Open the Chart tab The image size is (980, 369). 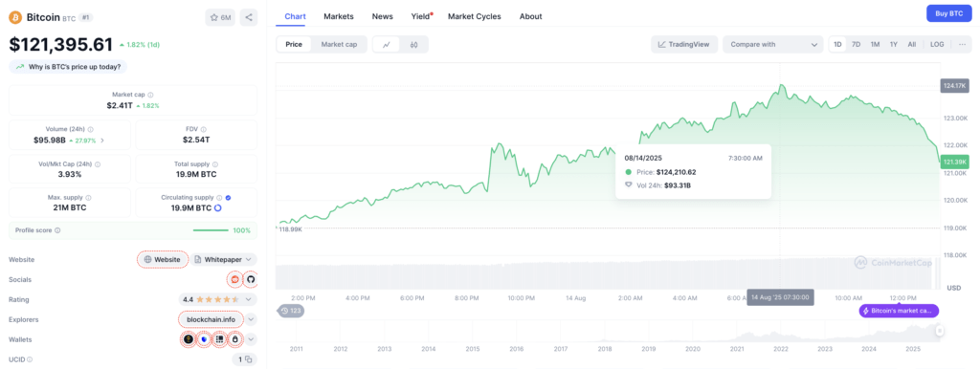[295, 16]
